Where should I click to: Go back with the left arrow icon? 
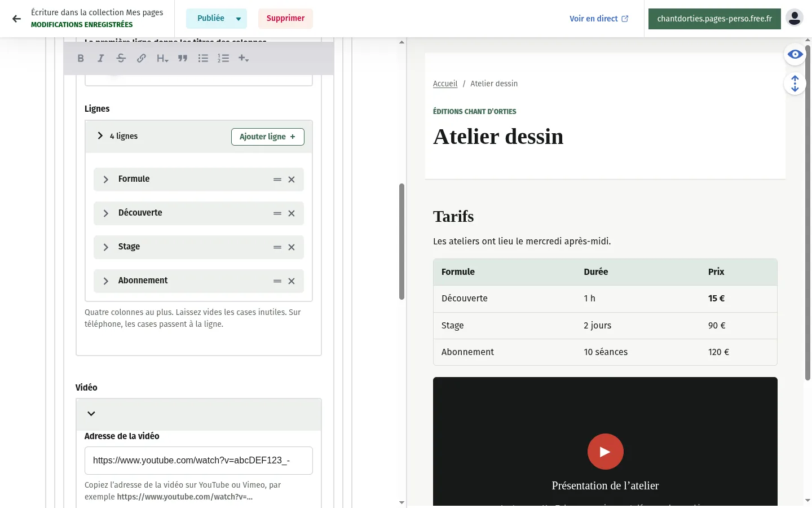(16, 19)
